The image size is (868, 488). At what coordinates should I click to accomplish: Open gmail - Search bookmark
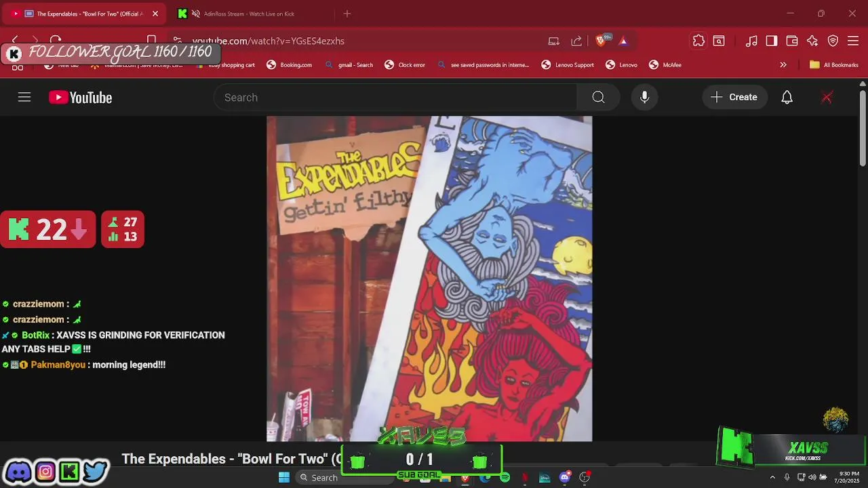(349, 65)
